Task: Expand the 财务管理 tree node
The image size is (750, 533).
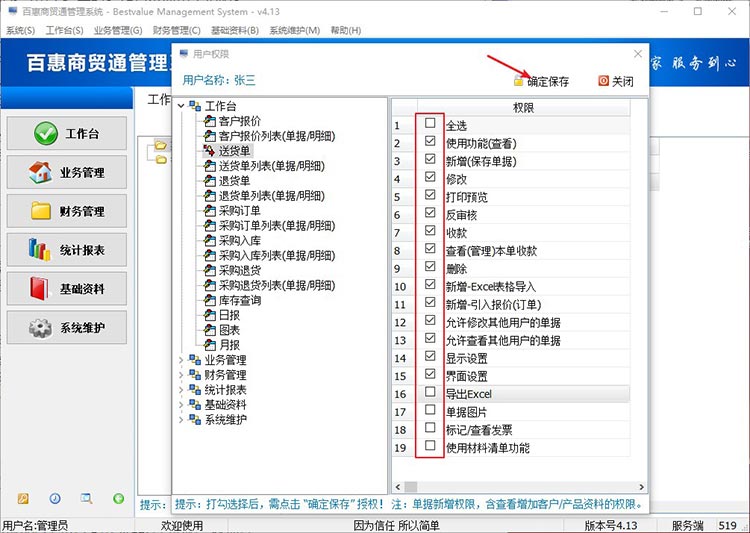Action: [181, 375]
